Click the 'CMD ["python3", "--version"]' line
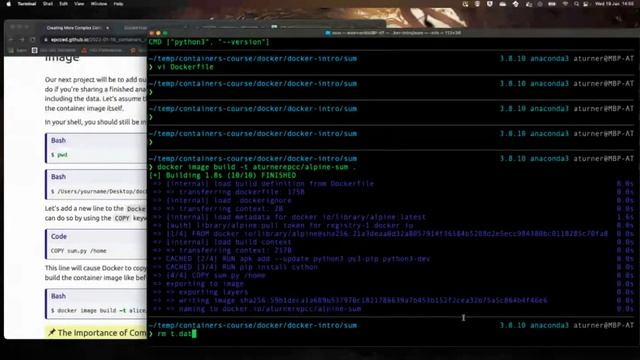640x360 pixels. (209, 42)
